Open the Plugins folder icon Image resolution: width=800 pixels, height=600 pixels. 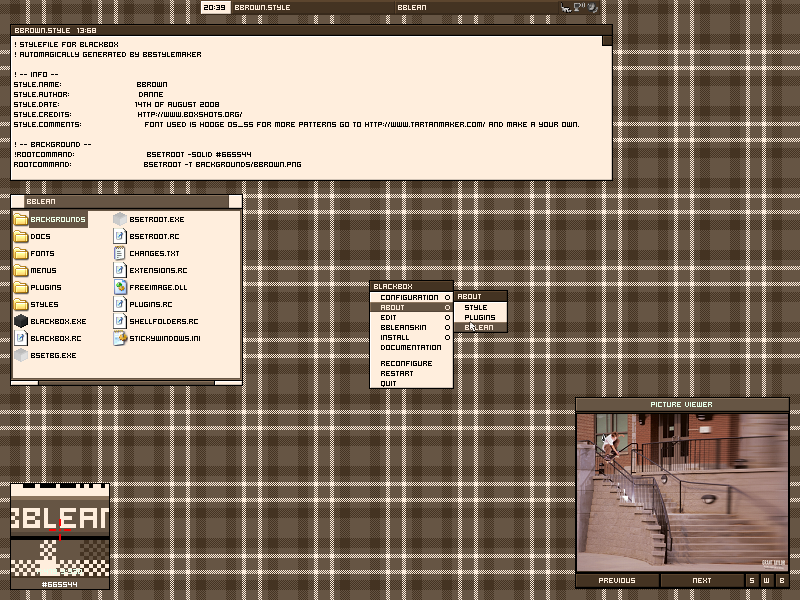(21, 287)
